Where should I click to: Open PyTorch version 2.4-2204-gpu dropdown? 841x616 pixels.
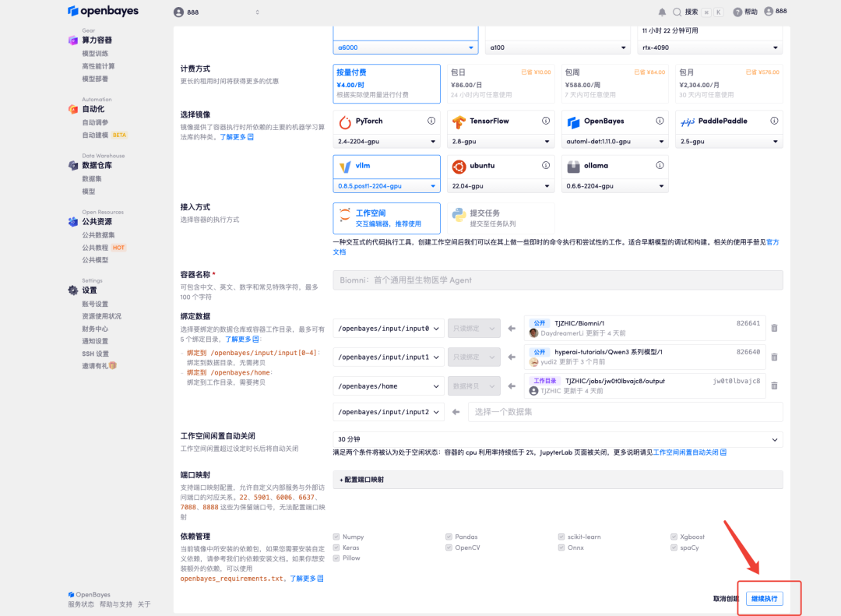pos(387,141)
